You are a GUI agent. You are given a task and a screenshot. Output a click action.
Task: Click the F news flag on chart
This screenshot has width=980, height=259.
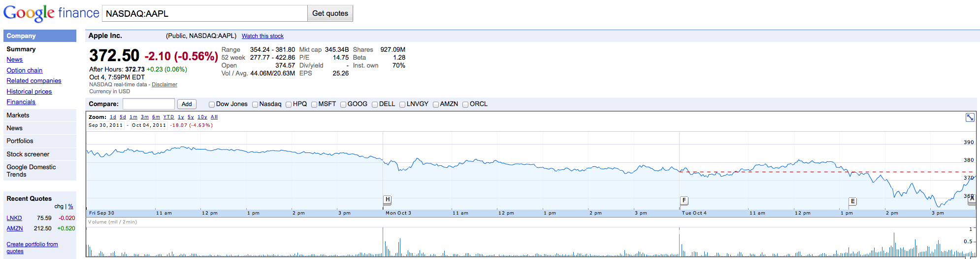click(684, 200)
